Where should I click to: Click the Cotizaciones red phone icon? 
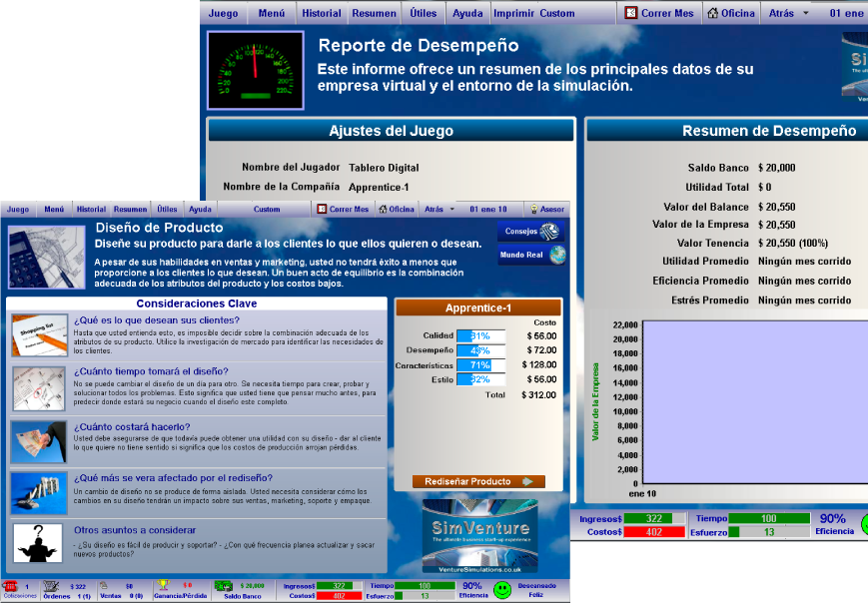pyautogui.click(x=12, y=586)
